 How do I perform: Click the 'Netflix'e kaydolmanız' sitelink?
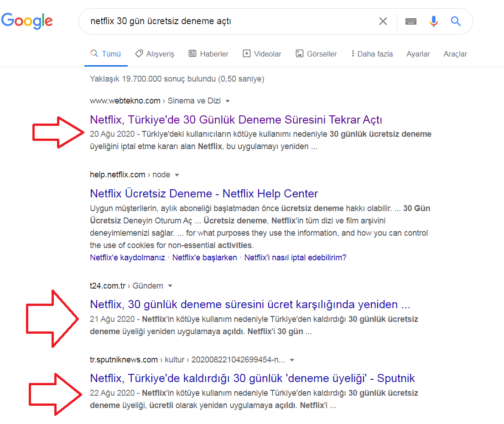coord(127,258)
